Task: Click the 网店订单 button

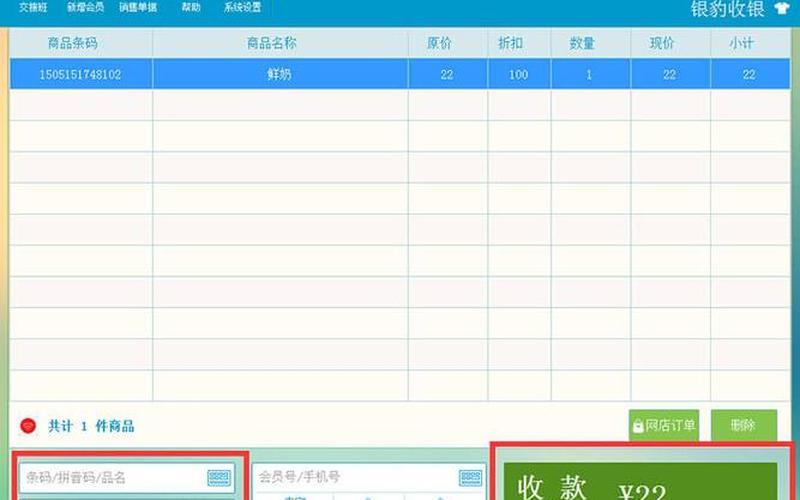Action: coord(664,425)
